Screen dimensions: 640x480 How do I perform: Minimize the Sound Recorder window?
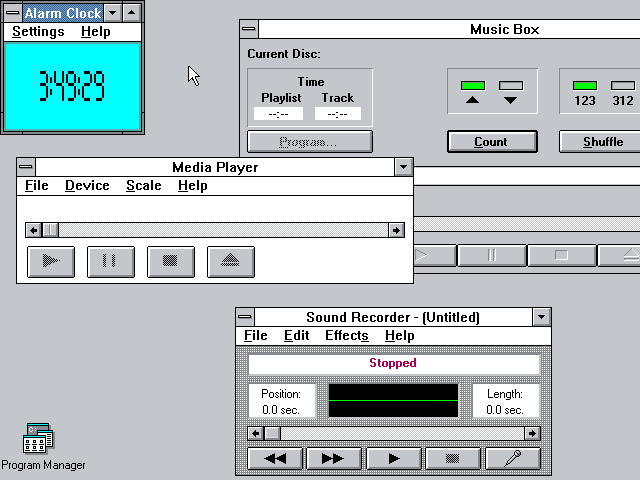tap(542, 317)
